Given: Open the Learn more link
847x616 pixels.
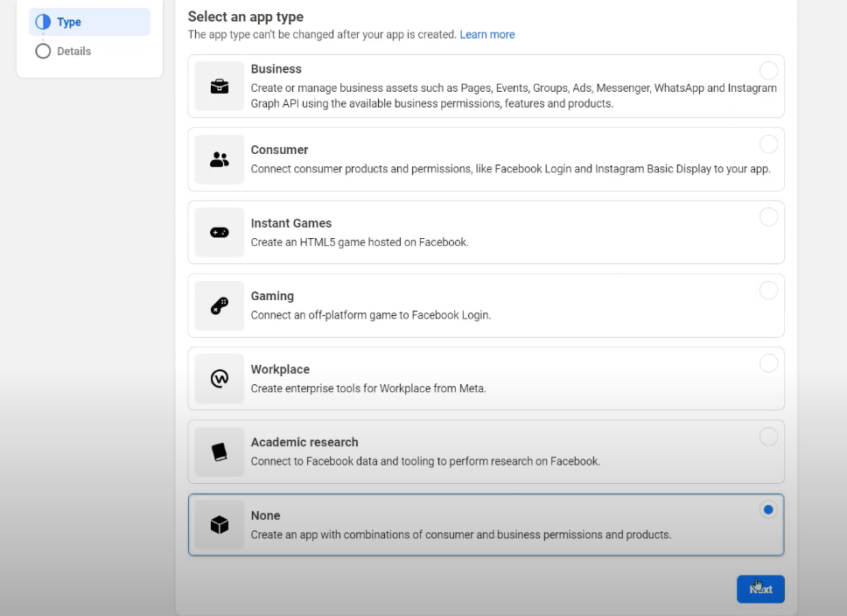Looking at the screenshot, I should tap(487, 35).
